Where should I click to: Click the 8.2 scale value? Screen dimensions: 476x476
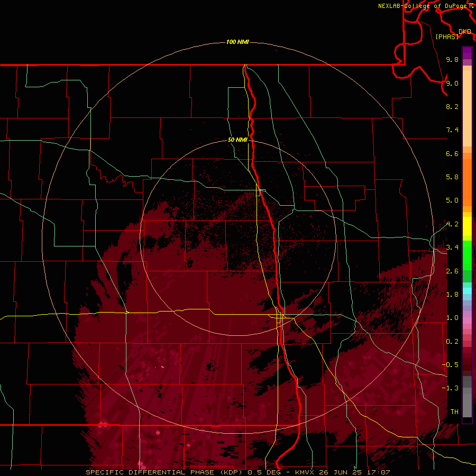452,106
